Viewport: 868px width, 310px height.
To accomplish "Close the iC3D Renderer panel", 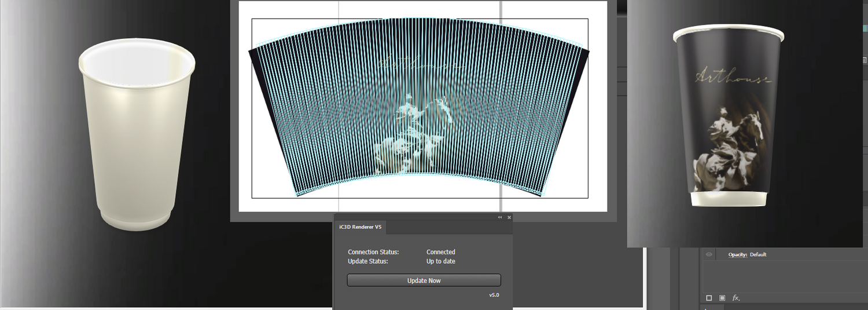I will click(509, 217).
